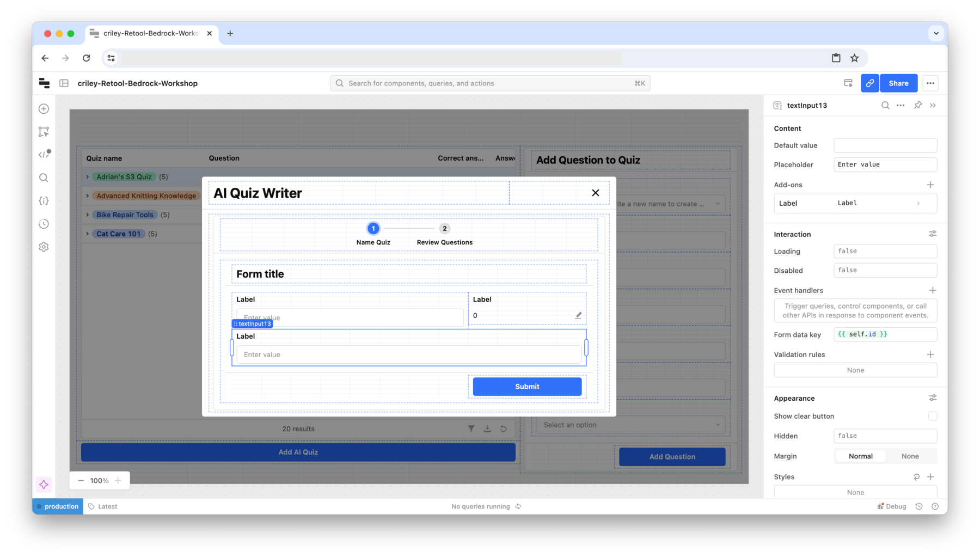The height and width of the screenshot is (557, 980).
Task: Click the table download icon
Action: coord(487,429)
